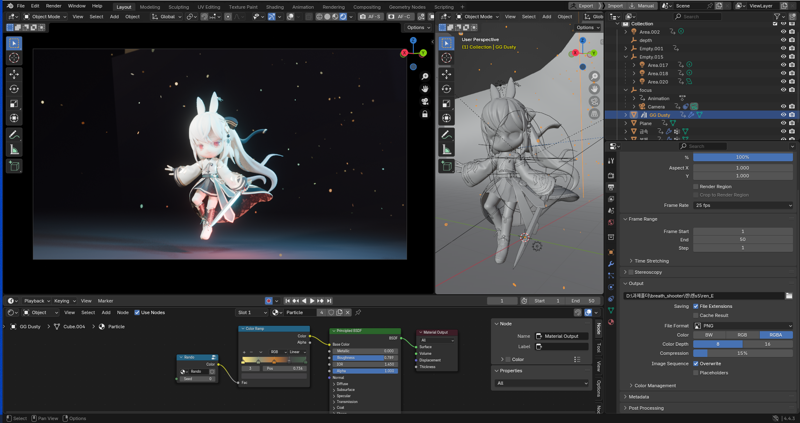
Task: Click the Roughness slider in Principled BSDF
Action: tap(365, 358)
